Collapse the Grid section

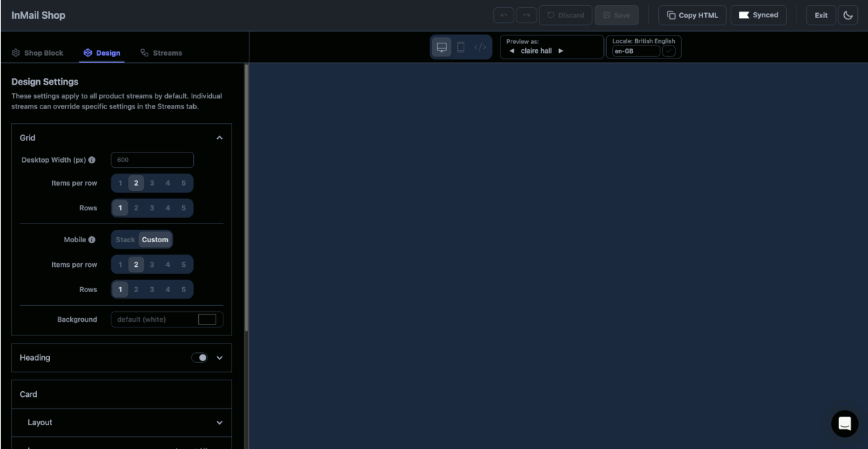(219, 137)
